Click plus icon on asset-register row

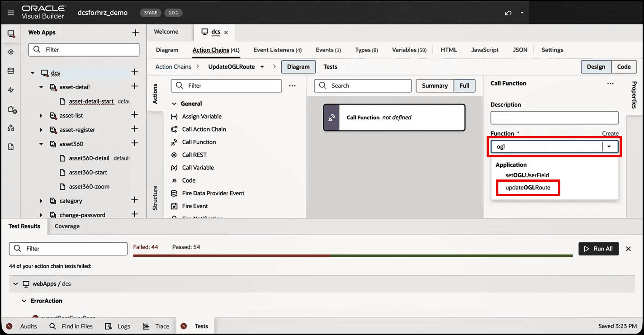click(x=134, y=129)
